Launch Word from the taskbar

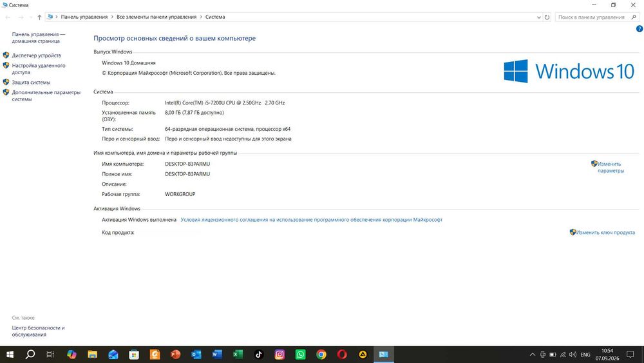tap(217, 355)
